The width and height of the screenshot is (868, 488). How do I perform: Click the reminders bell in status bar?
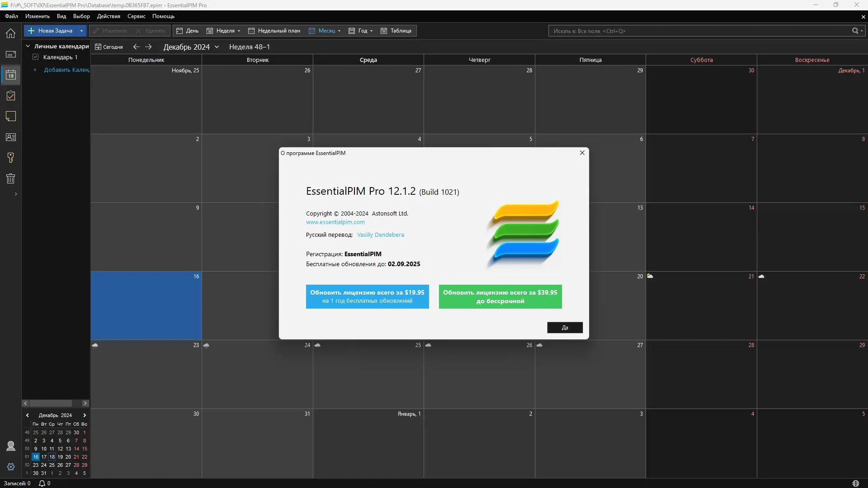coord(42,483)
